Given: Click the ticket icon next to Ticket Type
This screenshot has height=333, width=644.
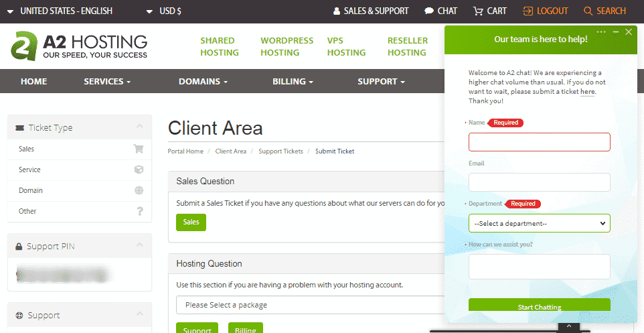Looking at the screenshot, I should (19, 128).
